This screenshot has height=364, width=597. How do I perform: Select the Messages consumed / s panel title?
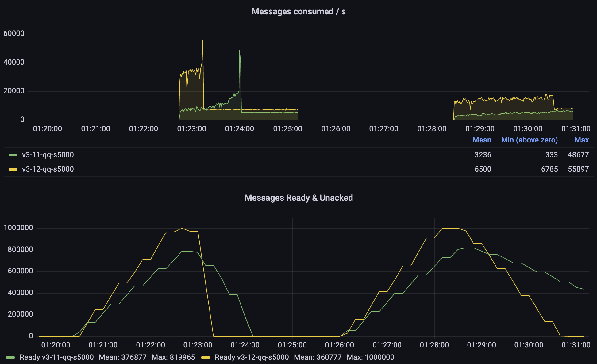click(298, 12)
